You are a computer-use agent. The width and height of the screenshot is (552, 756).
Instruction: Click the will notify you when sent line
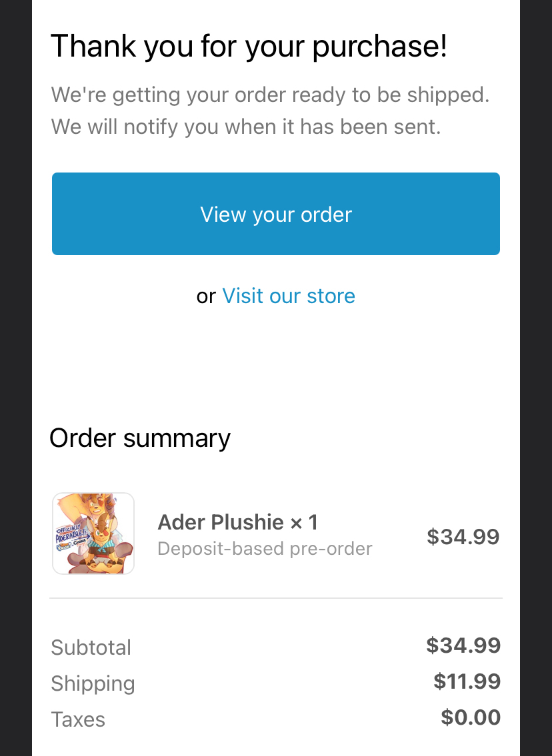click(x=246, y=127)
